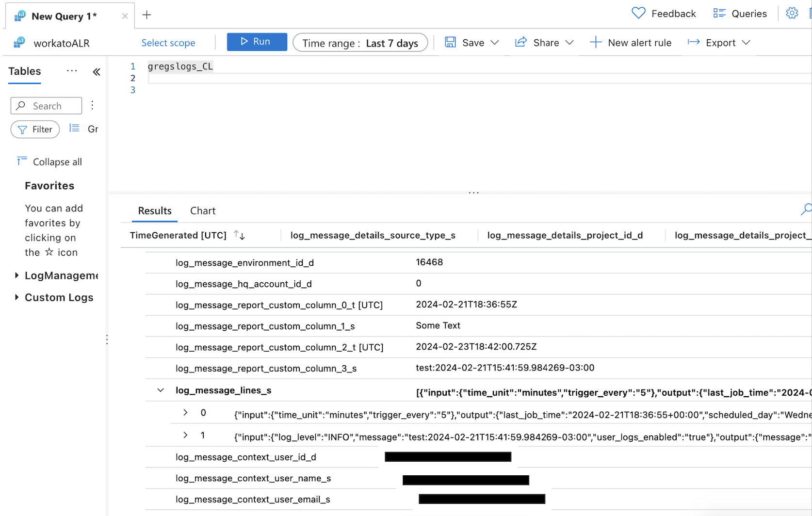This screenshot has width=812, height=516.
Task: Open the Tables ellipsis options menu
Action: [x=72, y=71]
